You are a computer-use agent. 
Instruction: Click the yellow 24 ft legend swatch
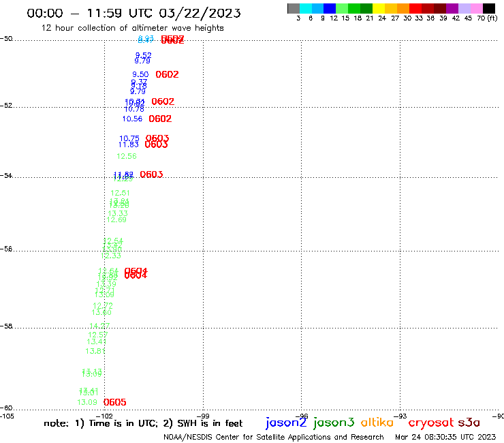pos(379,8)
